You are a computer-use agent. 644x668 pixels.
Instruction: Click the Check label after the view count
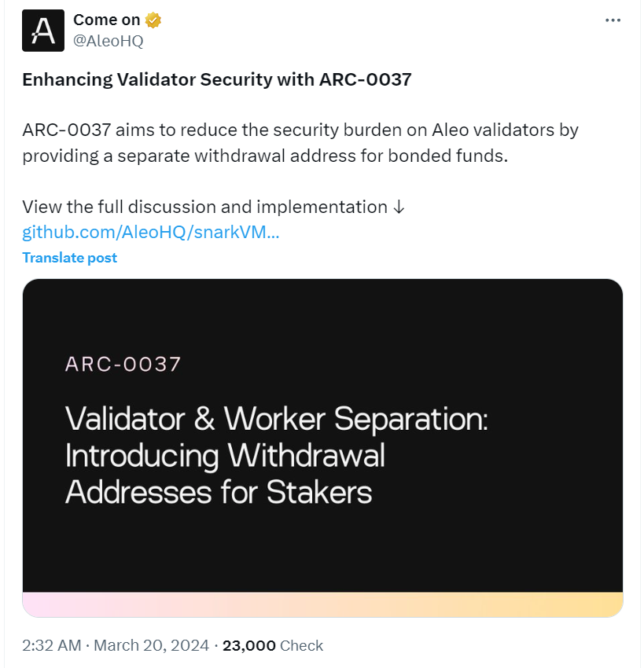302,645
